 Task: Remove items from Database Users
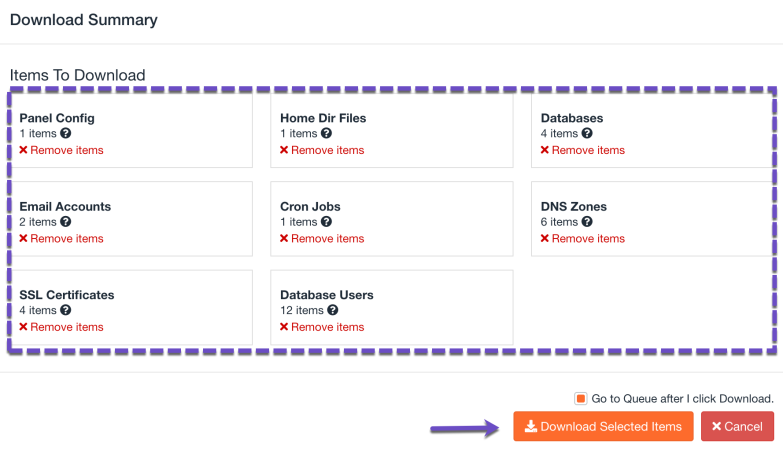[322, 327]
